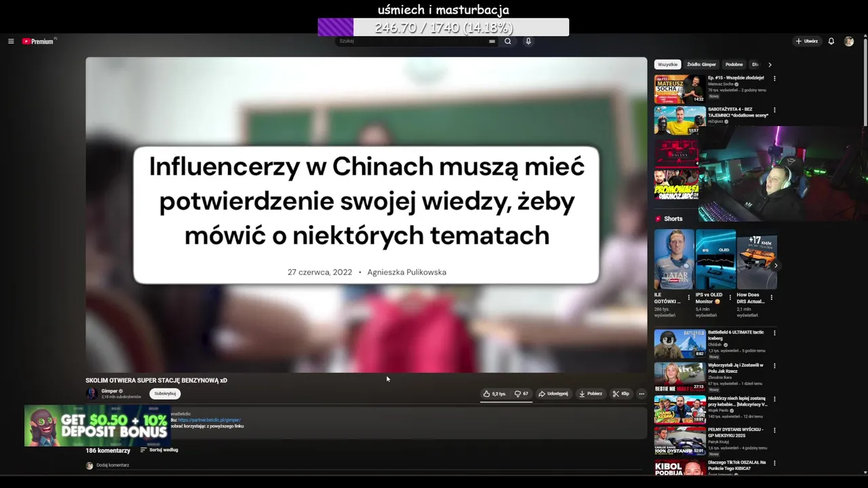Image resolution: width=868 pixels, height=488 pixels.
Task: Click title 'PEŁNY DYSTANS WYŚCIGU - GP MEKSYKU 2025'
Action: (736, 432)
